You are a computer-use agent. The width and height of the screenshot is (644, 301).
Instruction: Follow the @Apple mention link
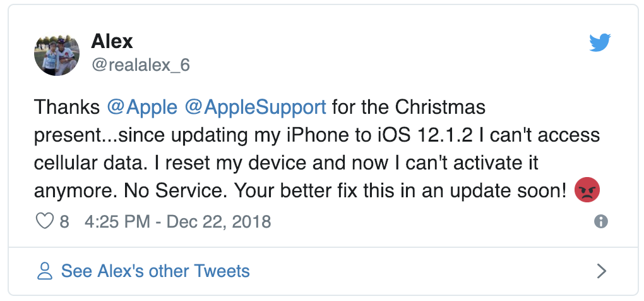click(142, 107)
